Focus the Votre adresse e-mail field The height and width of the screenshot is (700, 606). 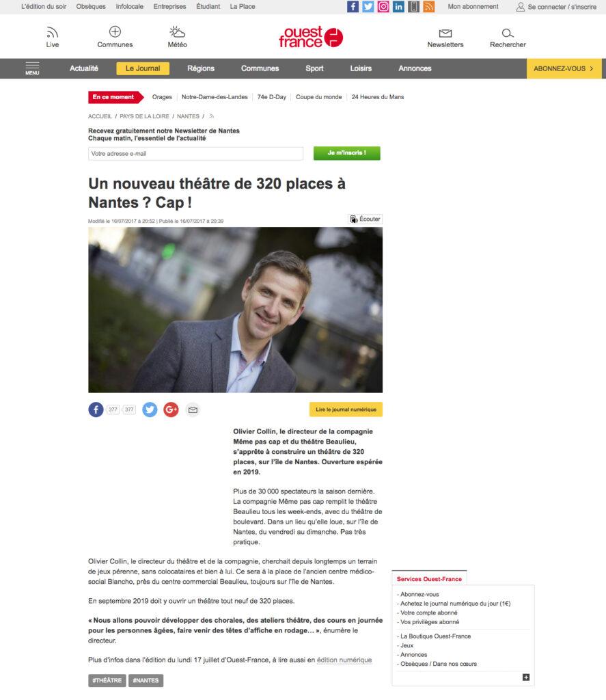pos(195,154)
